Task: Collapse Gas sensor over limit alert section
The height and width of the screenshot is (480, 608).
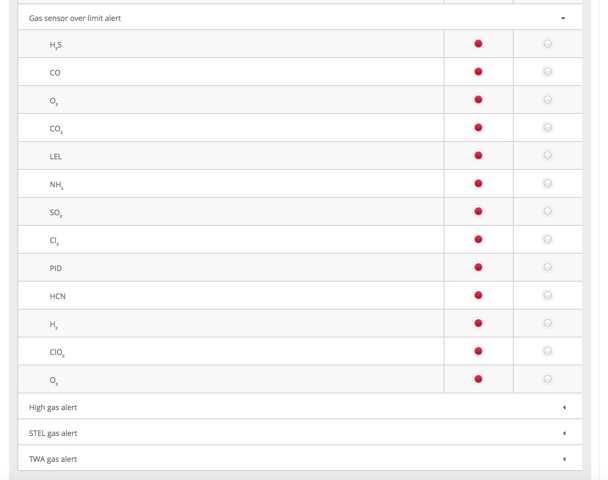Action: tap(300, 18)
